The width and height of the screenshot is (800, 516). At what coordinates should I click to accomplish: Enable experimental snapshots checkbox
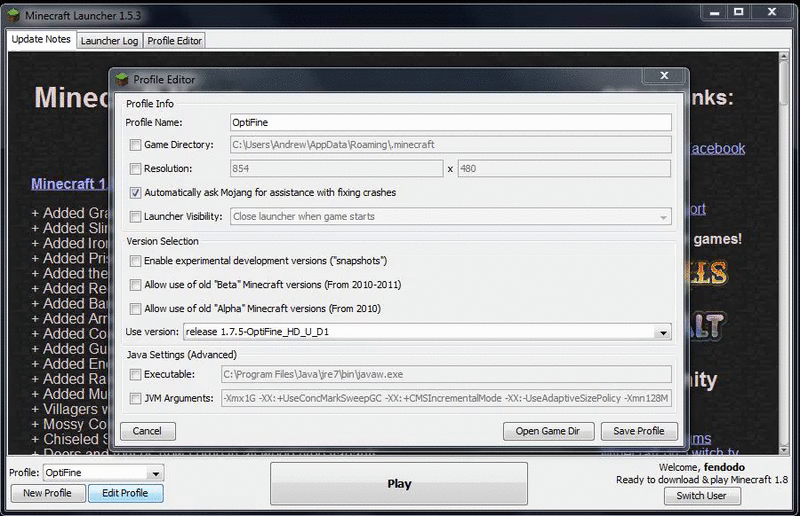[x=135, y=261]
